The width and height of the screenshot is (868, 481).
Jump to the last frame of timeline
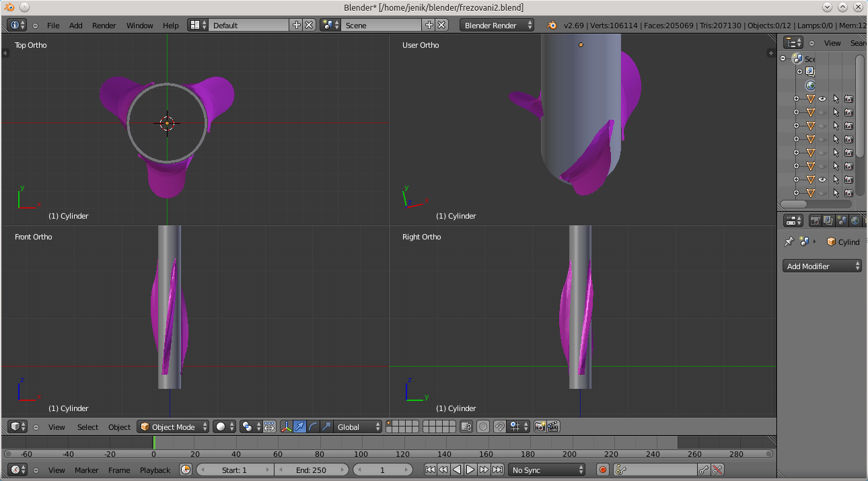[497, 470]
